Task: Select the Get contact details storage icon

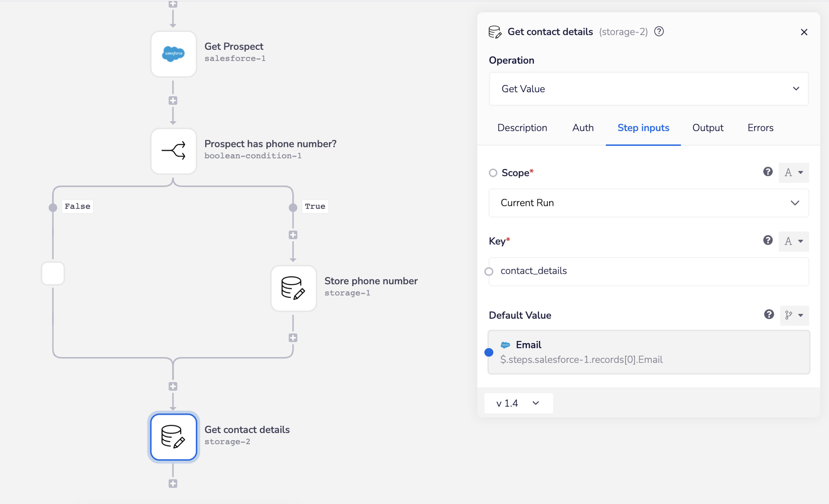Action: [173, 437]
